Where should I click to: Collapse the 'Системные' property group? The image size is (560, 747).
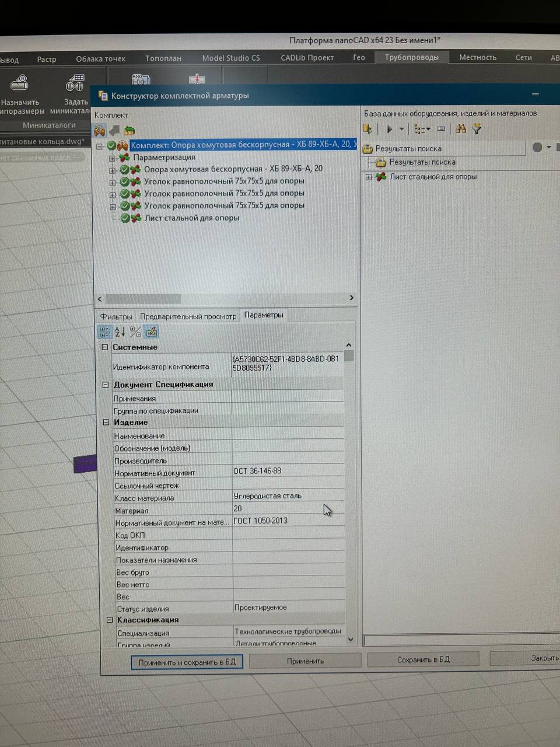click(x=105, y=347)
